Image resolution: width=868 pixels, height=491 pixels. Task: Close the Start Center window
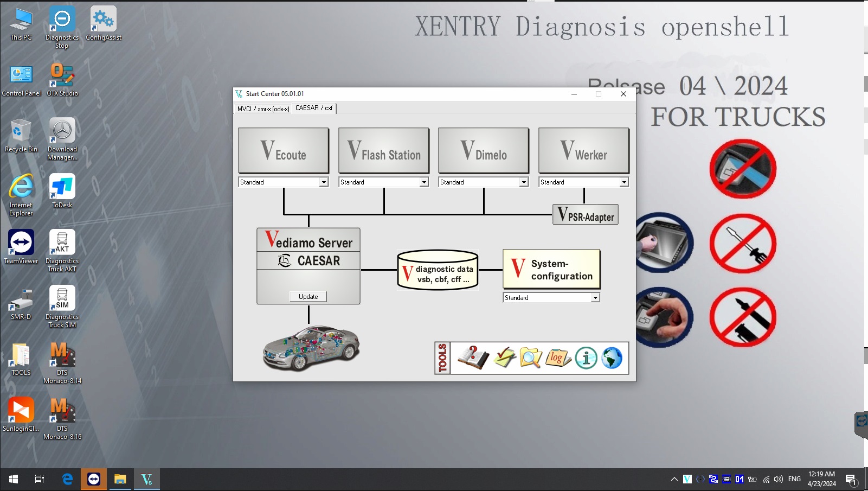(623, 94)
